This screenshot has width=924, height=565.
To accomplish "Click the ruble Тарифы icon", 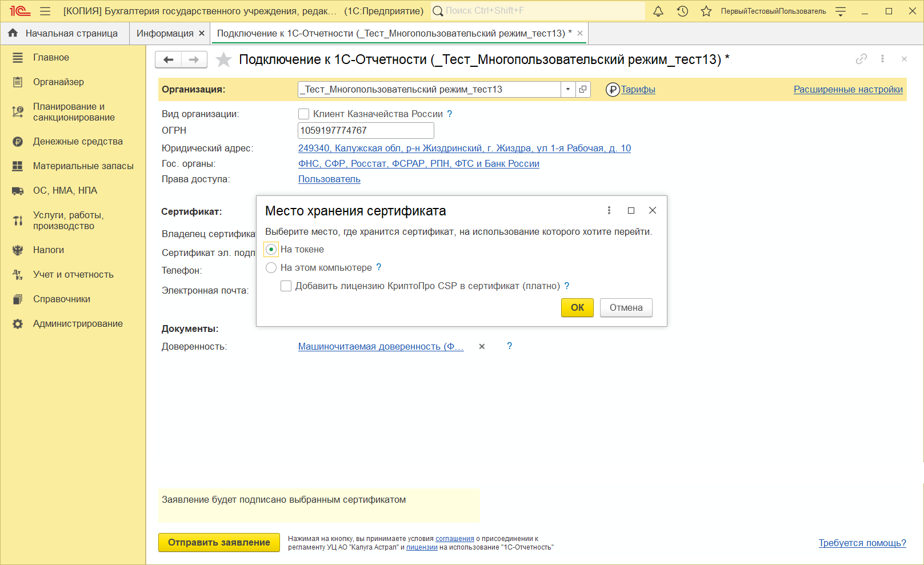I will (x=613, y=90).
